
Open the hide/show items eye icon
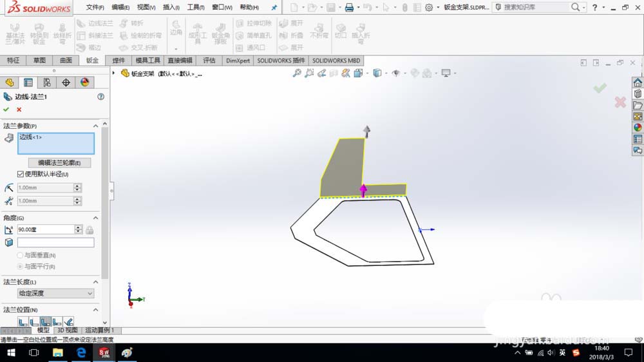(x=396, y=73)
